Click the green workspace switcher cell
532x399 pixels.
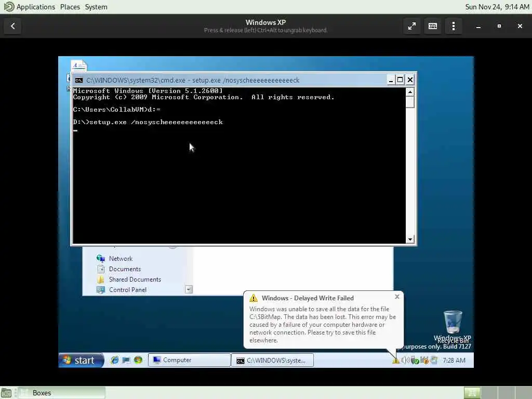pos(472,393)
